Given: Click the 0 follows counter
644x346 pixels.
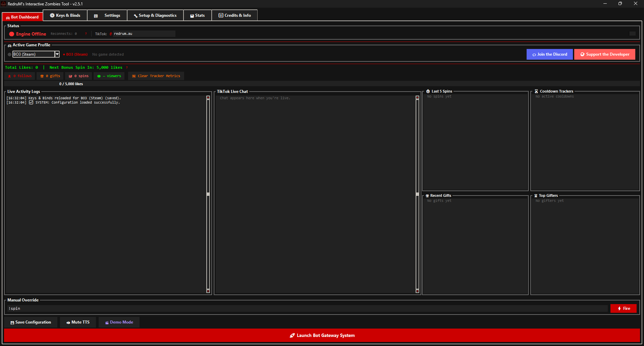Looking at the screenshot, I should (20, 76).
